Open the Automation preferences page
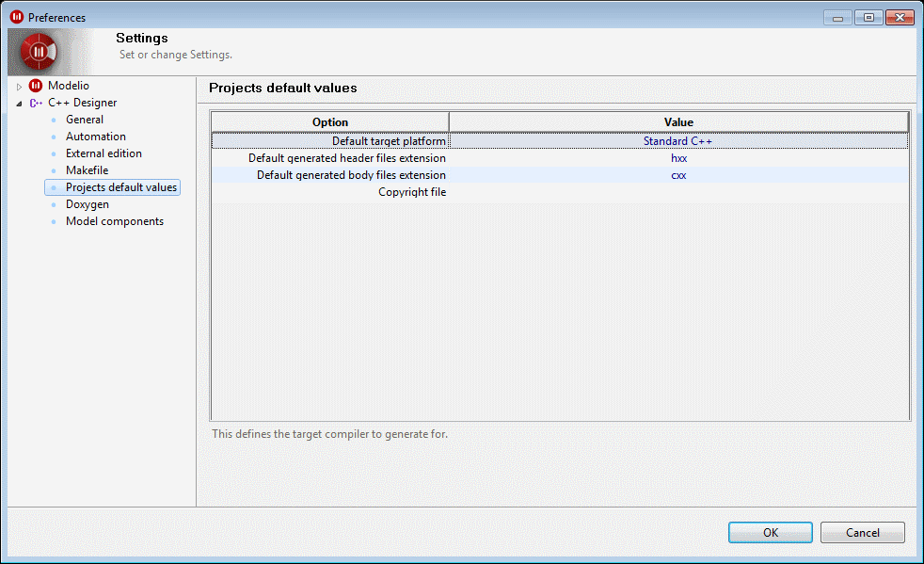 coord(95,137)
